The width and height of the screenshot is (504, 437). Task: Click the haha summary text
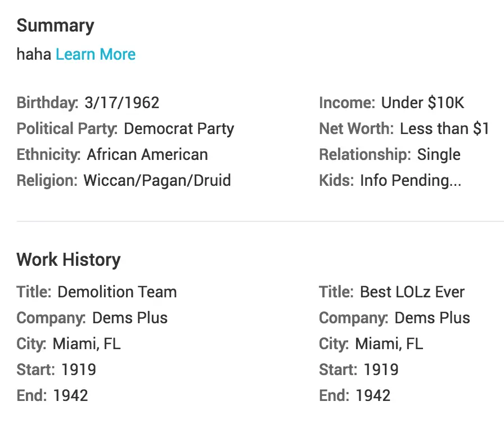coord(34,54)
